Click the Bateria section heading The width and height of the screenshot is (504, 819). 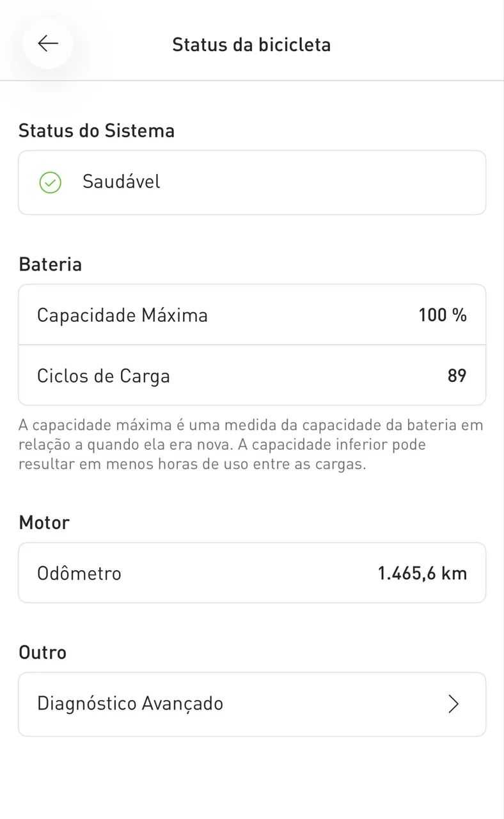[51, 264]
